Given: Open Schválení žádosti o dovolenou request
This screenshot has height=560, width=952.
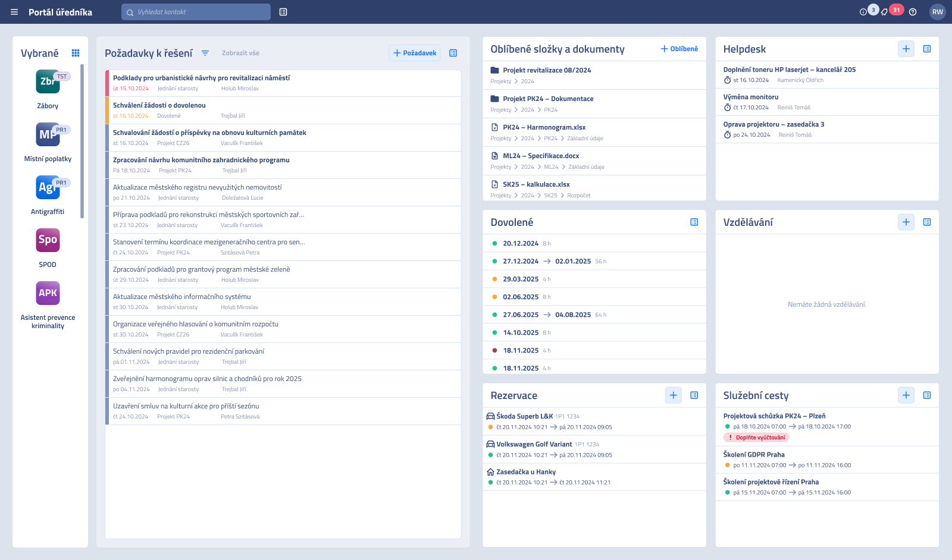Looking at the screenshot, I should [283, 111].
